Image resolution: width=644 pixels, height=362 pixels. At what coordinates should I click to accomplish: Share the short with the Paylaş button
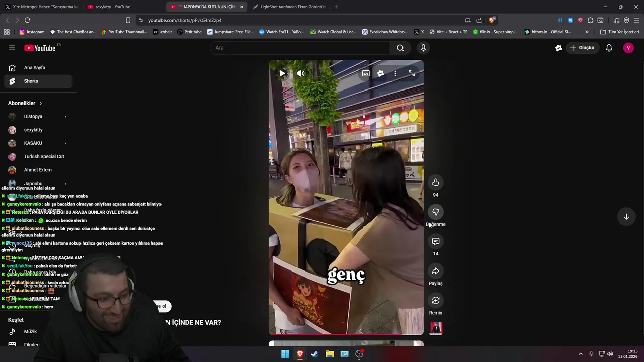[436, 271]
